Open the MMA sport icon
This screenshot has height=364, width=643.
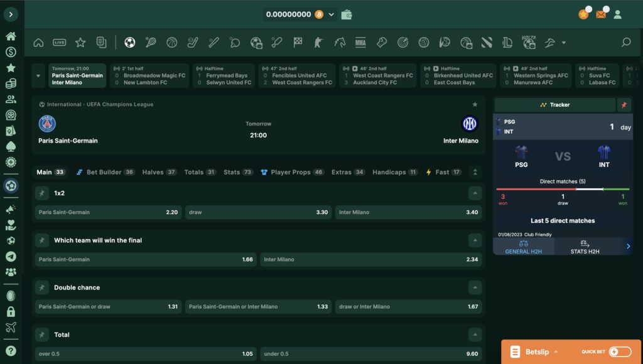coord(360,42)
